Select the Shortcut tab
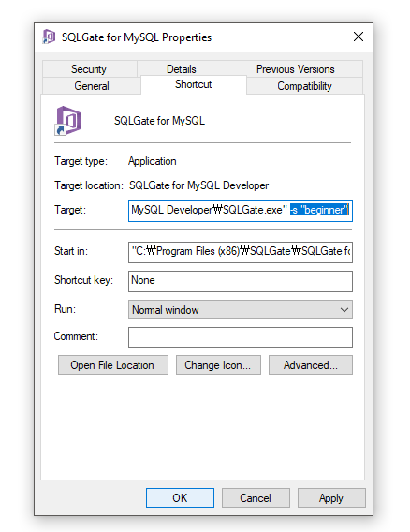Viewport: 410px width, 532px height. point(194,84)
